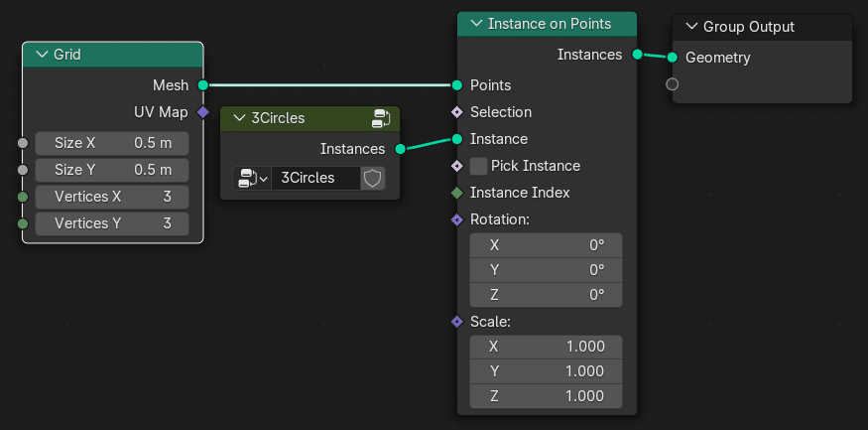Collapse the 3Circles node chevron
Viewport: 868px width, 430px height.
click(240, 118)
